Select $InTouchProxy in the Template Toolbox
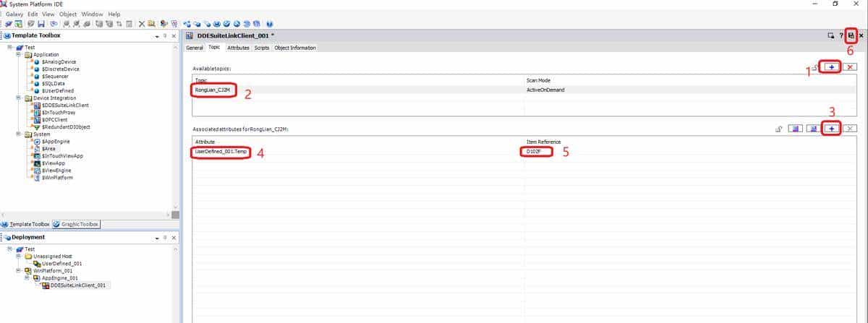Screen dimensions: 868x323 pos(59,113)
